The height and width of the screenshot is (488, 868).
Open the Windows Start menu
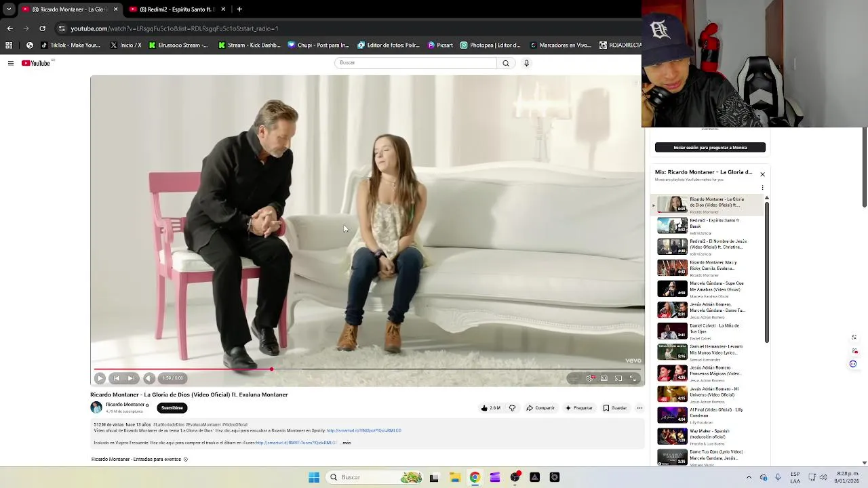[314, 477]
